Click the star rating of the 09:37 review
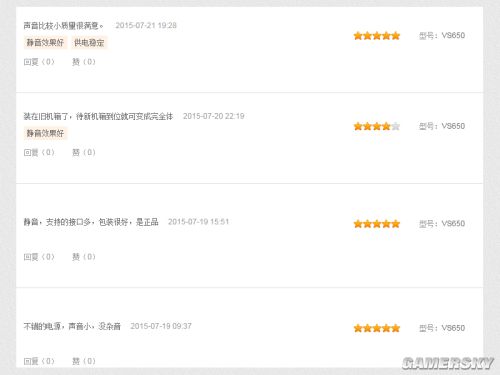Viewport: 500px width, 375px height. coord(377,328)
